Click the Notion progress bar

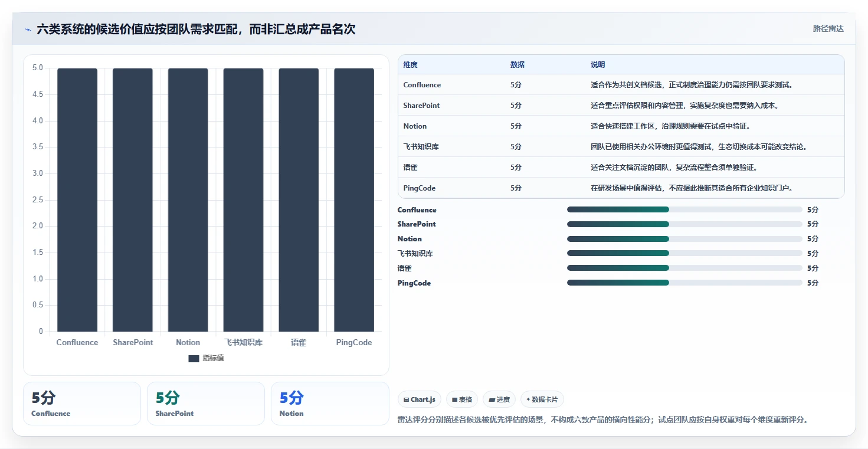(684, 239)
